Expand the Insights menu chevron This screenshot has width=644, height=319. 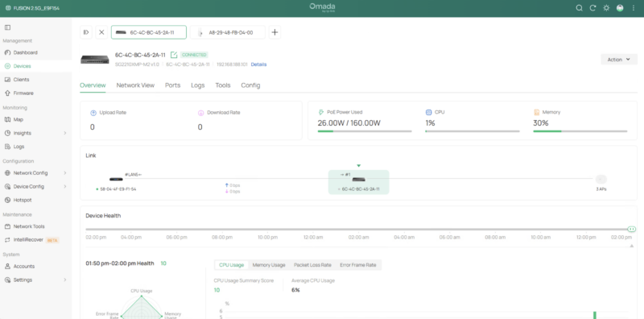point(65,133)
